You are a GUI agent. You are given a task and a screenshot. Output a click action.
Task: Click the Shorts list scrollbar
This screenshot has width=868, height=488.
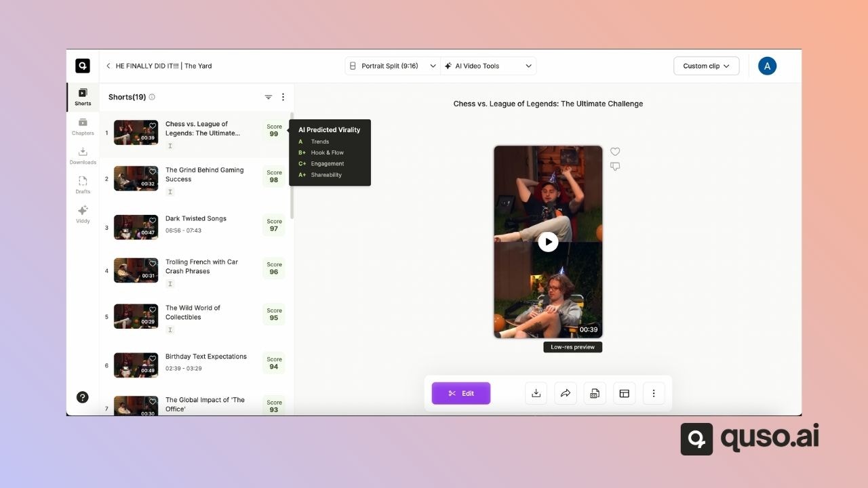[x=292, y=165]
